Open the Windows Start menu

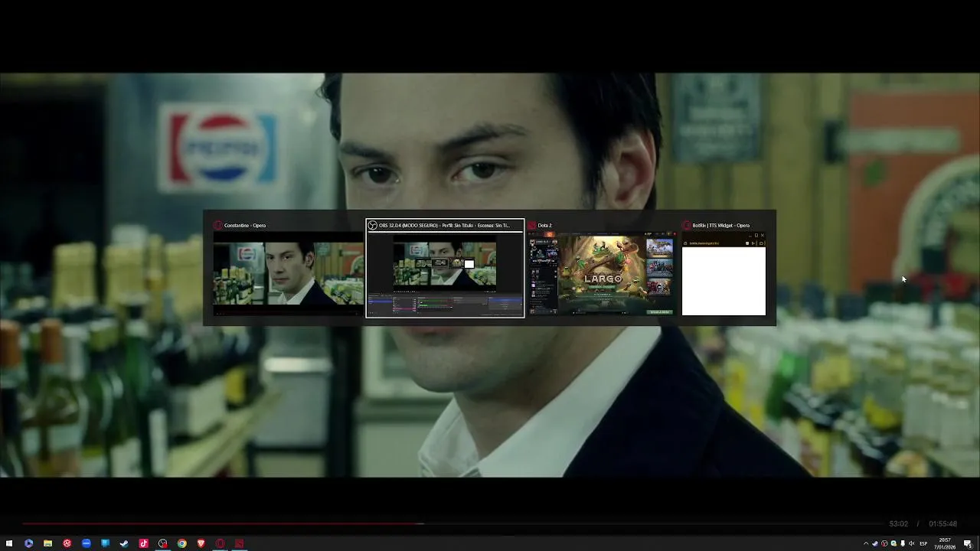point(9,543)
